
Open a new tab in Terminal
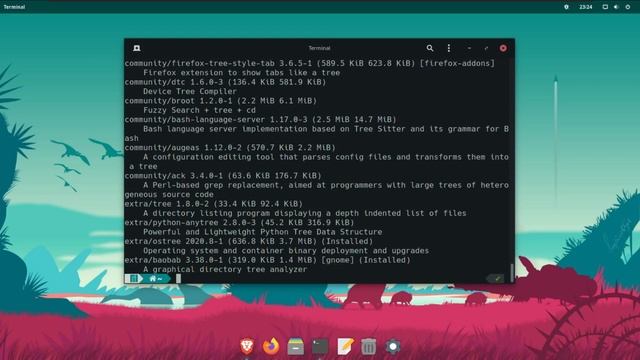pos(137,48)
